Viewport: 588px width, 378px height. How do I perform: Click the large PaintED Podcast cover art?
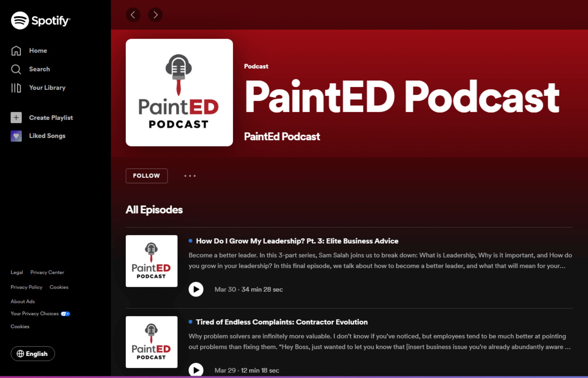tap(179, 93)
